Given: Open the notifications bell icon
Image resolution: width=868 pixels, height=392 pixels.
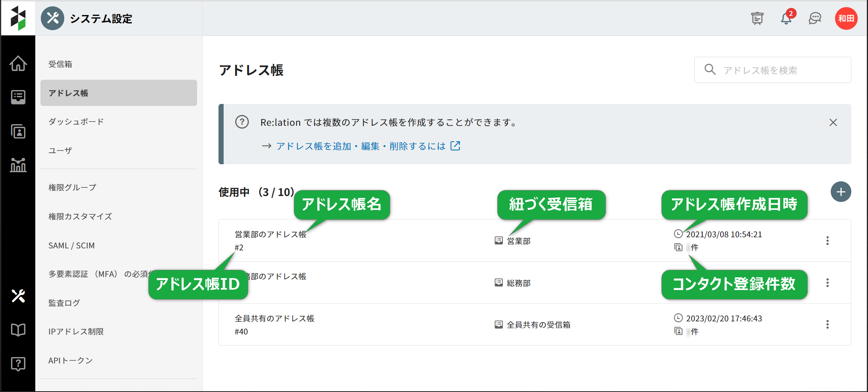Looking at the screenshot, I should tap(786, 18).
